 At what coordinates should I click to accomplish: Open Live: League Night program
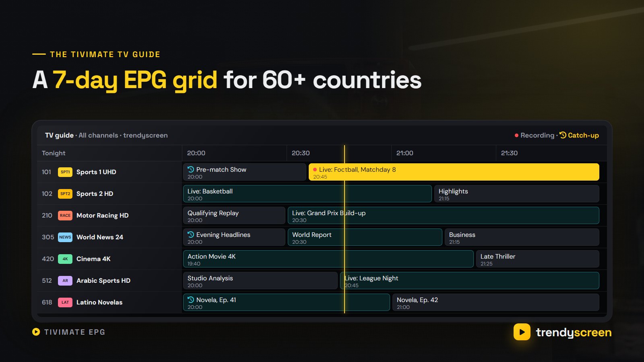point(470,281)
